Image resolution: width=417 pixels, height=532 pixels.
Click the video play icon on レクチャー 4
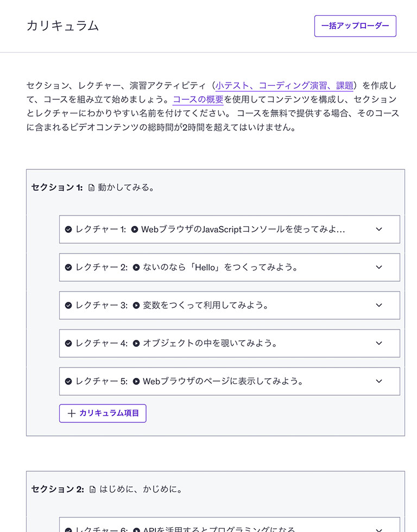point(136,343)
